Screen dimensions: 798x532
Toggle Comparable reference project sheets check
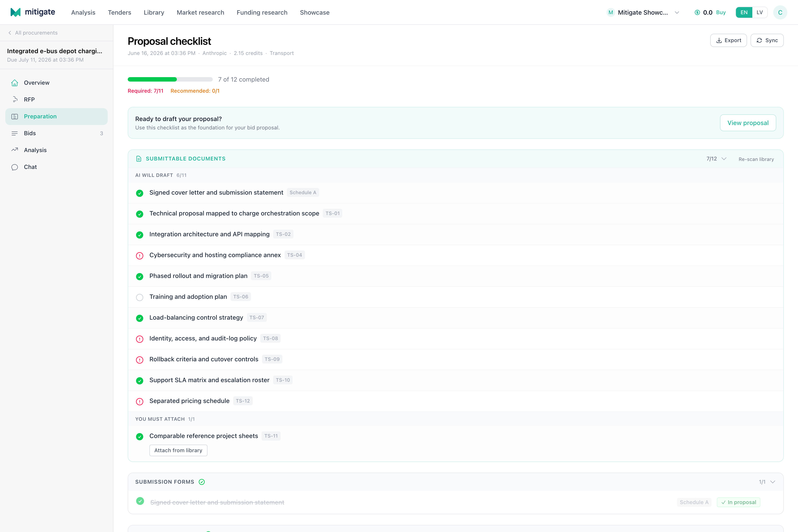click(139, 436)
